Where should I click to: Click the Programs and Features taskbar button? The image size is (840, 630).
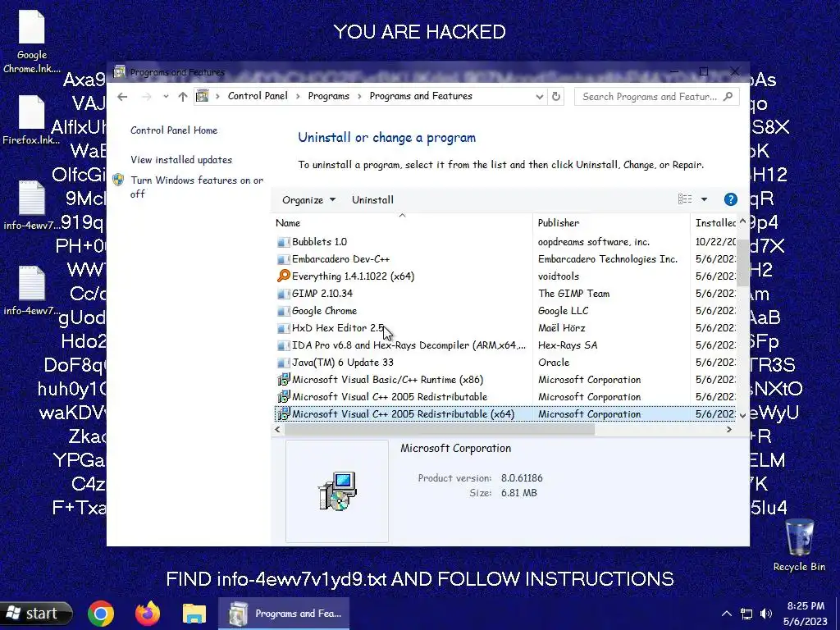point(284,614)
